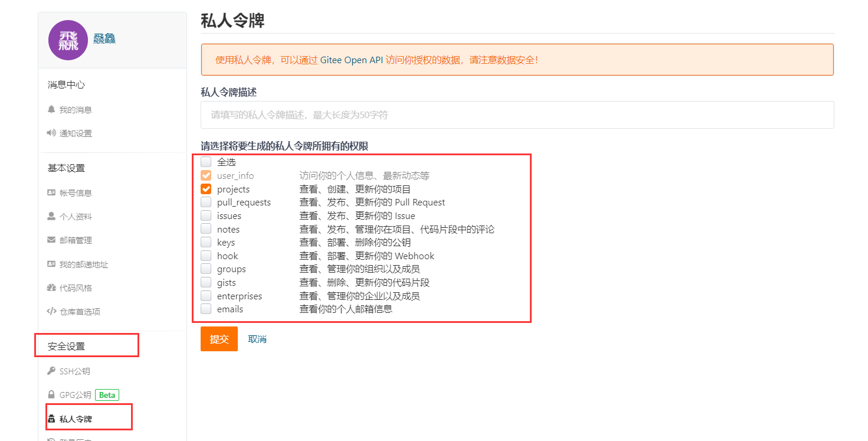Open SSH公钥 page
The image size is (868, 441).
[x=74, y=371]
